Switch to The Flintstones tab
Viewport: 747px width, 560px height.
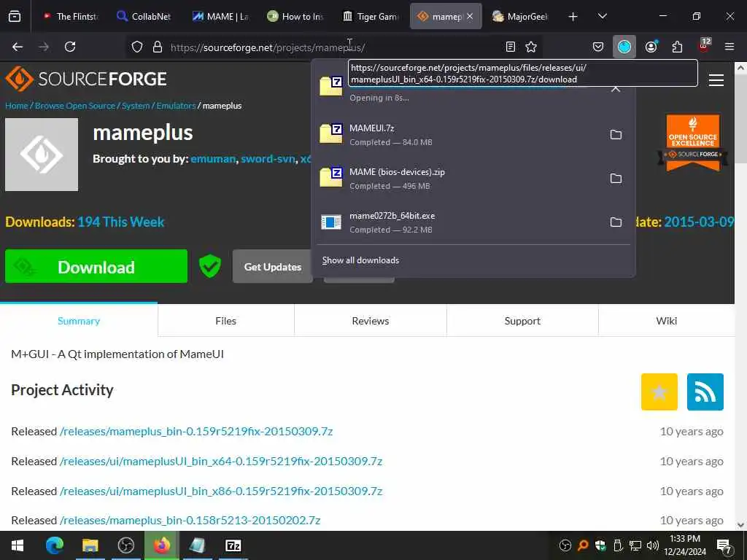[x=71, y=17]
